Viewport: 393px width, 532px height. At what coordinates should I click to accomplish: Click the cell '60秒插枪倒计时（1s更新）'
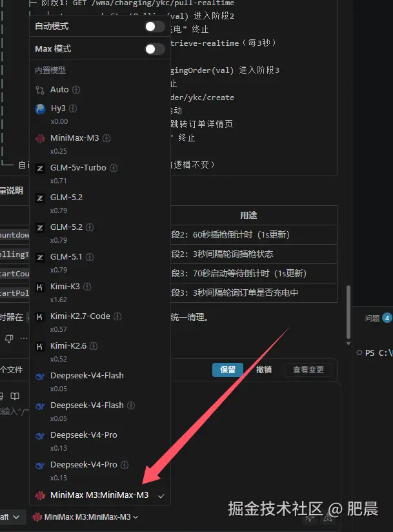coord(241,235)
